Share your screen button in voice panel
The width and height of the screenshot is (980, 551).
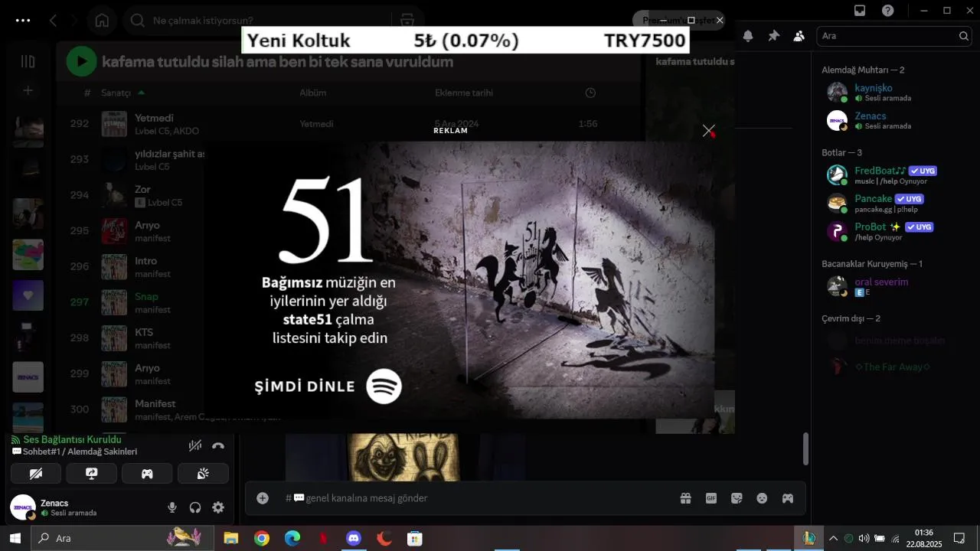[91, 474]
